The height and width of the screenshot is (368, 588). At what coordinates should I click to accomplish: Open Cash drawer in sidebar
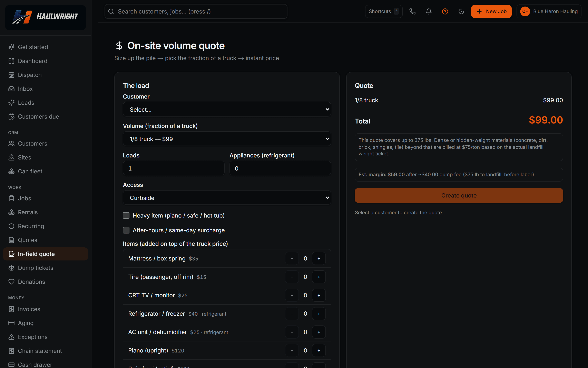[46, 364]
